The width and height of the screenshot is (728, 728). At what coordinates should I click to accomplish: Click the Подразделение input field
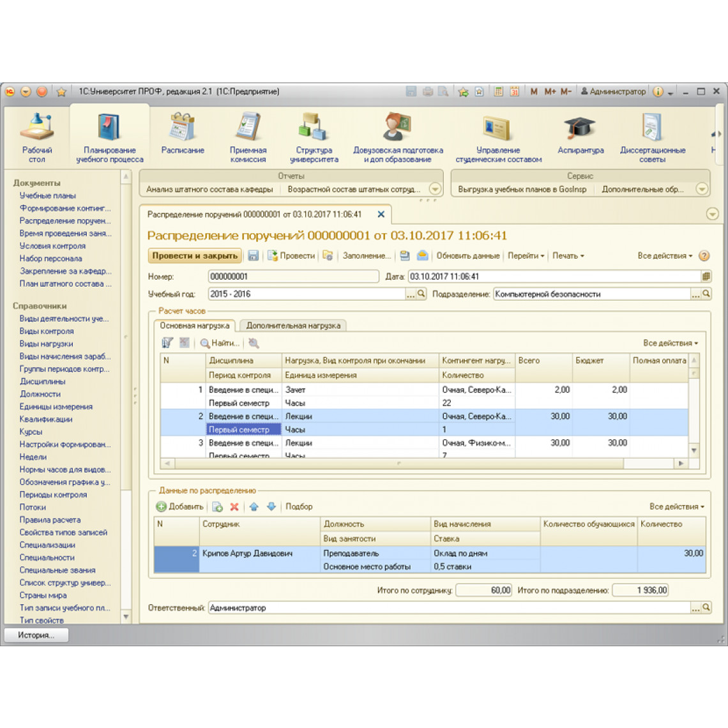click(x=591, y=294)
